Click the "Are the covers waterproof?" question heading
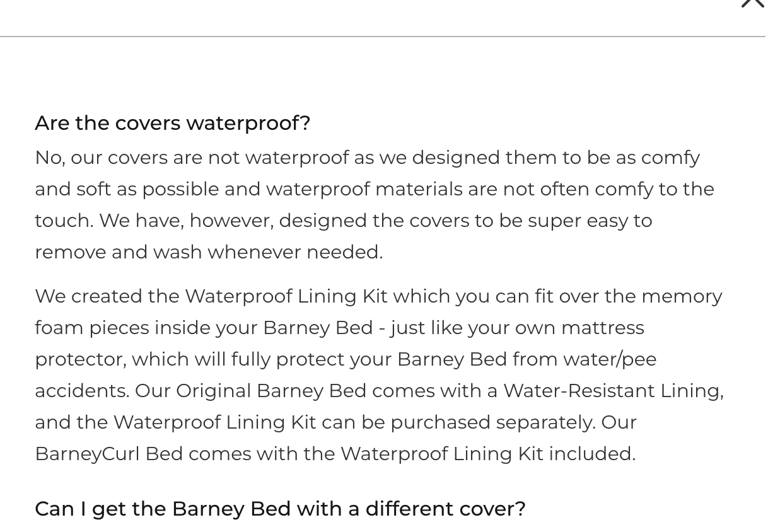Image resolution: width=768 pixels, height=532 pixels. point(172,123)
